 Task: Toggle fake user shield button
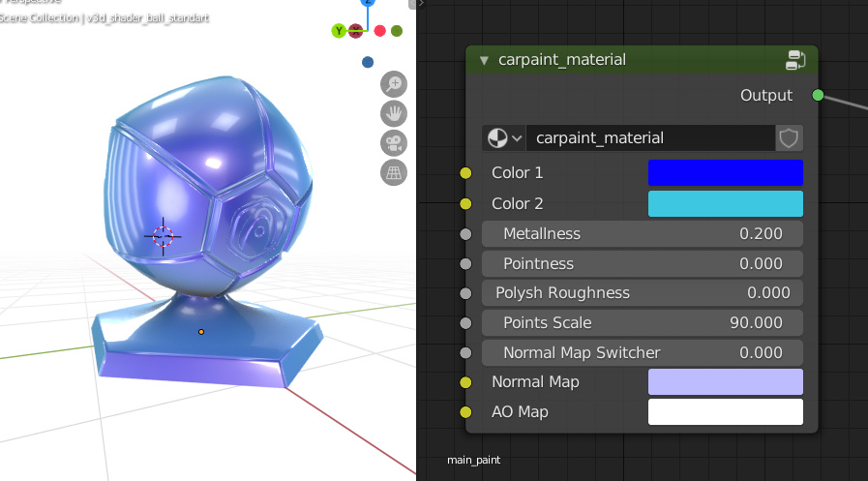click(789, 137)
